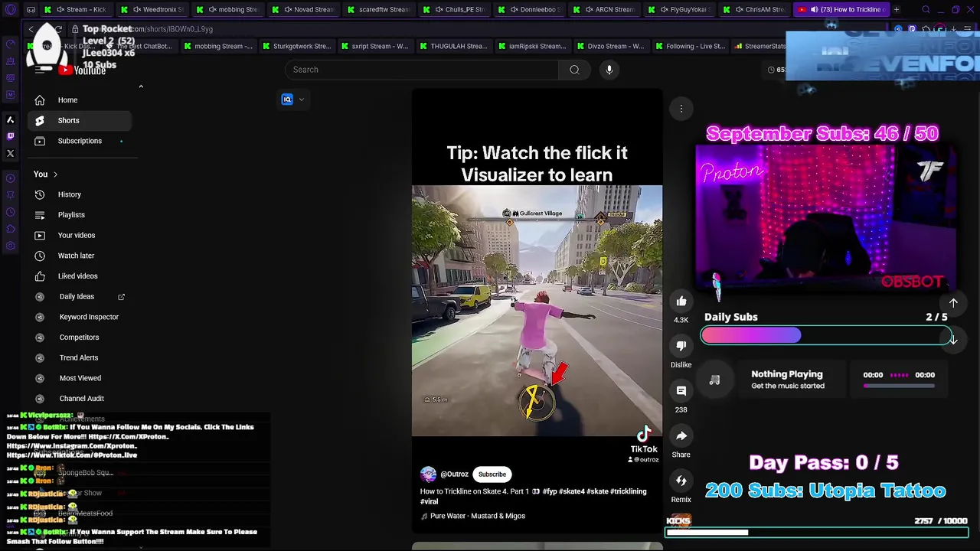The image size is (980, 551).
Task: Open the @Outroz channel name
Action: (x=454, y=474)
